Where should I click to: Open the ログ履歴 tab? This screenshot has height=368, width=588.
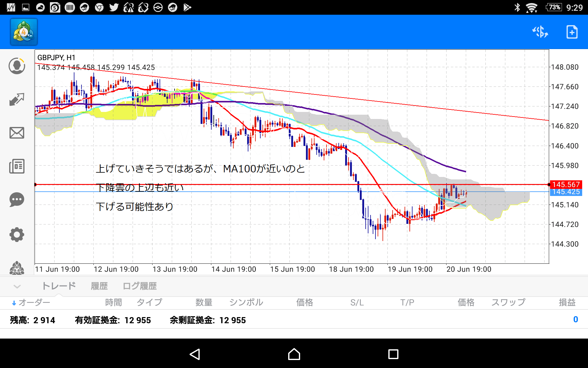click(140, 286)
